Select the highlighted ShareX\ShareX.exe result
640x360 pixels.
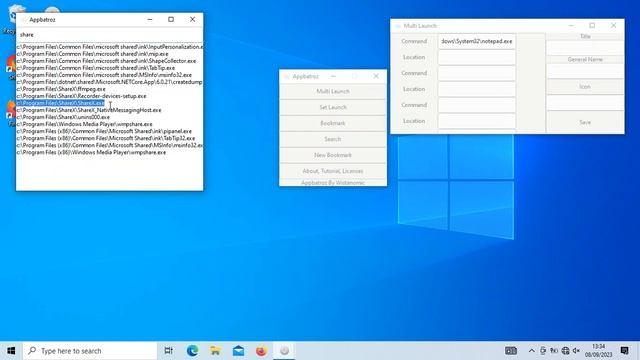[x=60, y=103]
